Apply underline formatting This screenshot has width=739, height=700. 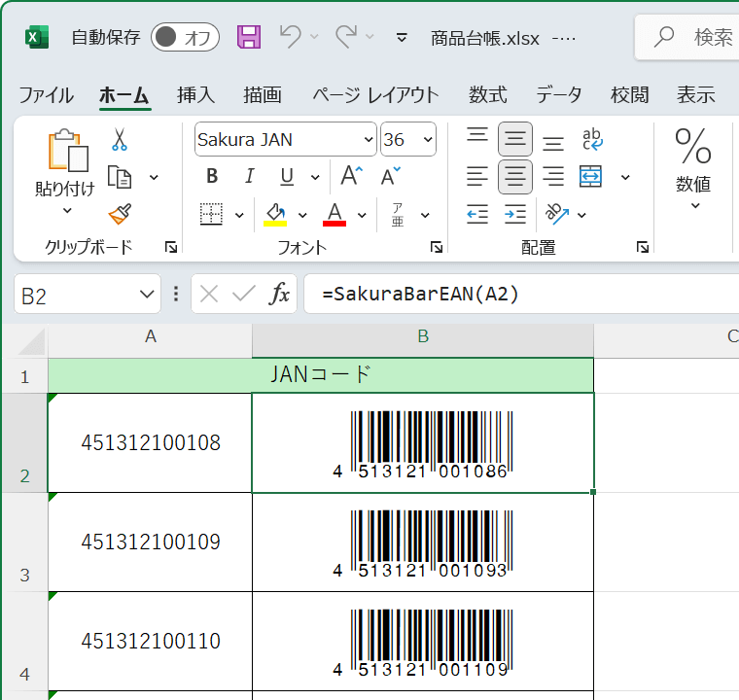pyautogui.click(x=287, y=176)
